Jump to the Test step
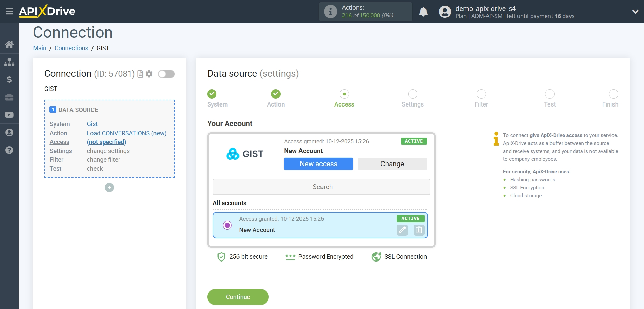644x309 pixels. pos(549,94)
